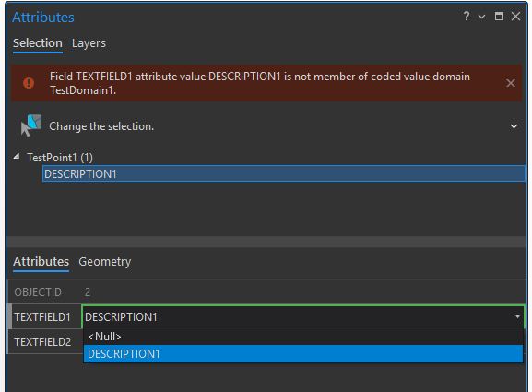Click the red error warning icon
Image resolution: width=532 pixels, height=392 pixels.
click(29, 83)
